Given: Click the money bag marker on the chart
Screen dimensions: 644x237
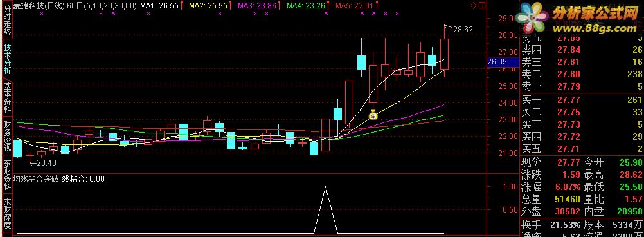Looking at the screenshot, I should point(373,116).
